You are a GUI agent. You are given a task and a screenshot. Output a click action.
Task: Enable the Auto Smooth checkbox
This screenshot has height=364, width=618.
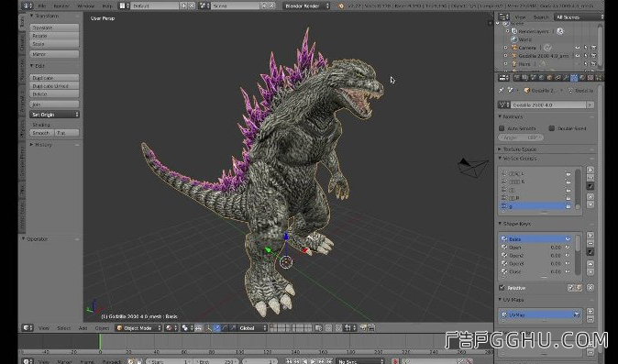[502, 128]
